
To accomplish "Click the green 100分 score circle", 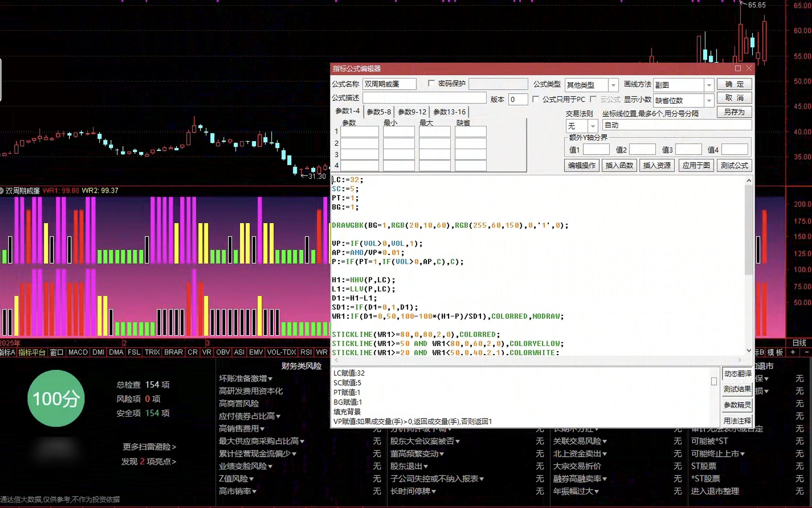I will [56, 398].
